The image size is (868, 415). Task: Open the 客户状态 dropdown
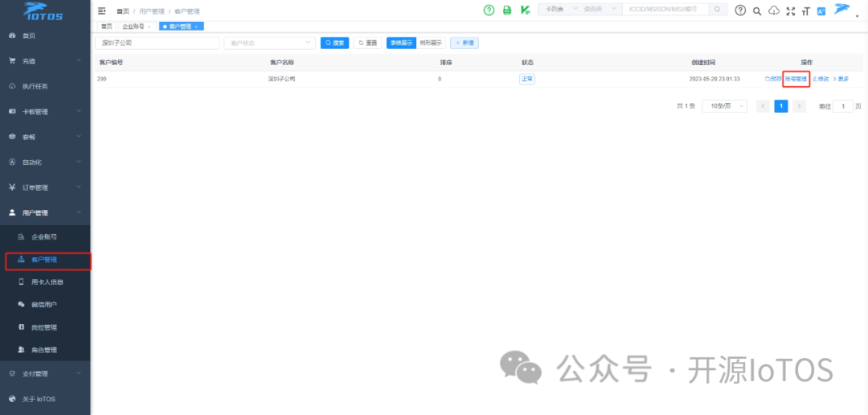[x=269, y=43]
